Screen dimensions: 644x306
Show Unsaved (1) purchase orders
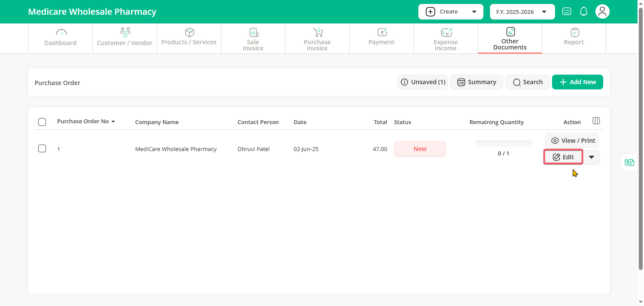click(x=423, y=82)
